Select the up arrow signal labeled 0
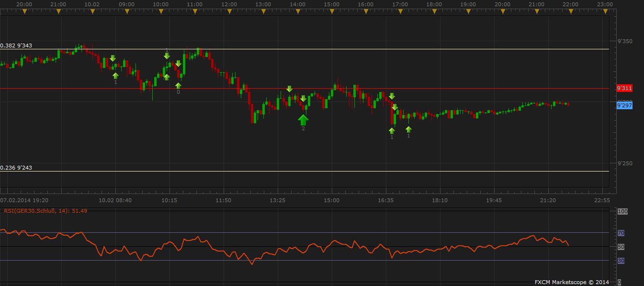 [x=178, y=86]
